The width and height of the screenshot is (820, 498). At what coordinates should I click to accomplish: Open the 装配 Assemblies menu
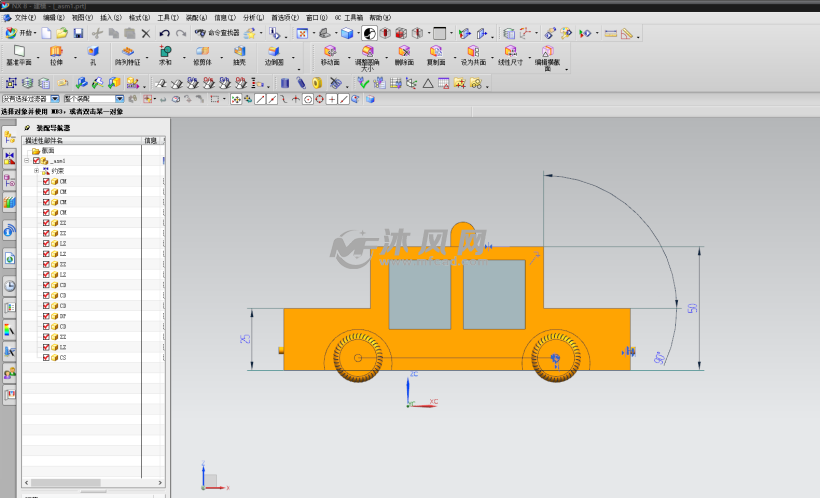(196, 18)
